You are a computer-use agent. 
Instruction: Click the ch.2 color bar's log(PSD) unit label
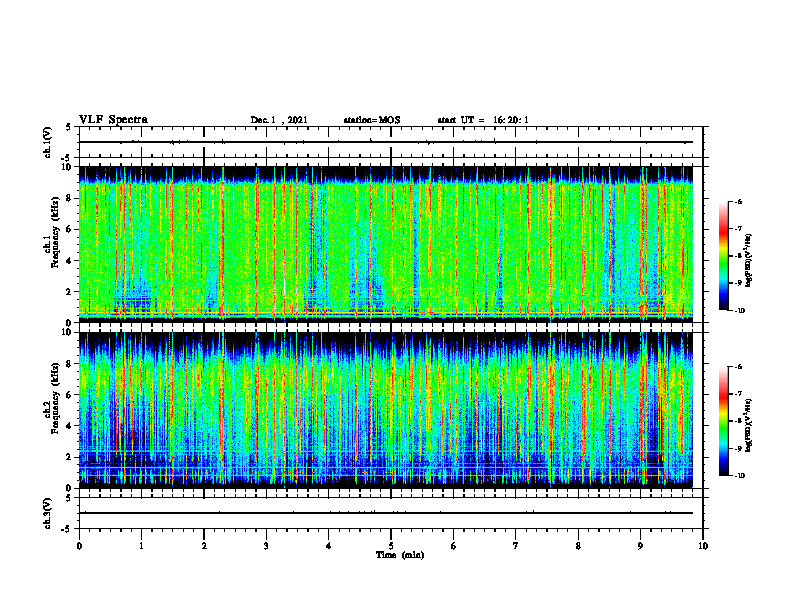[749, 426]
